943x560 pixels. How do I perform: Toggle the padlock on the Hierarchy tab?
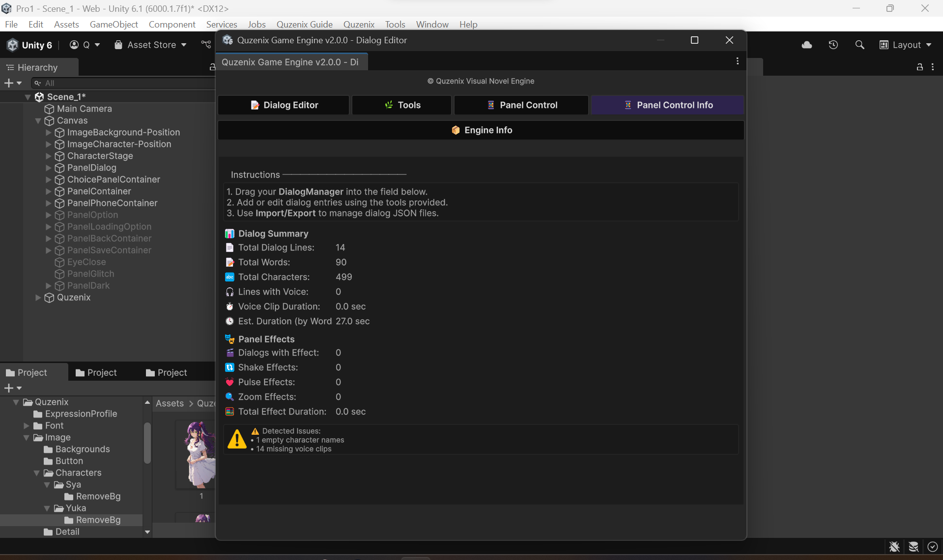[x=212, y=67]
